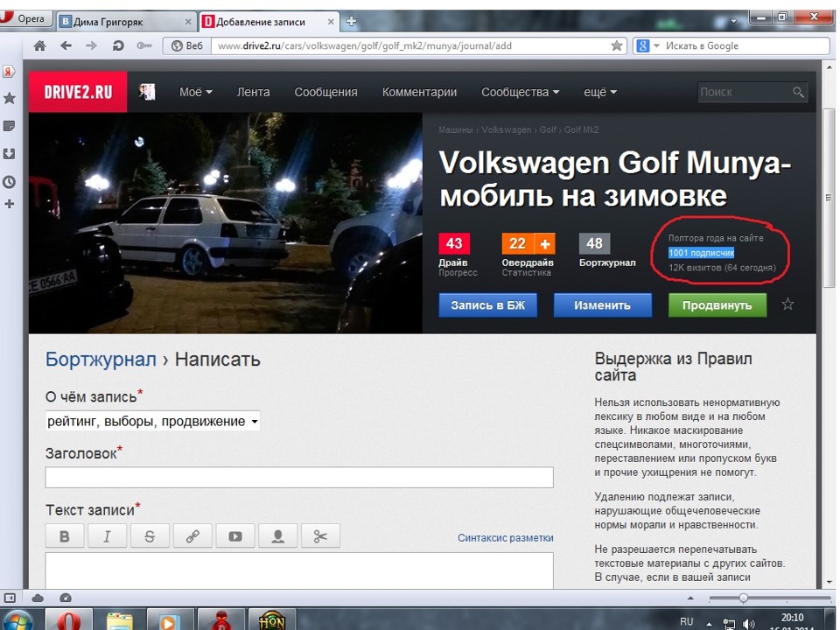Adjust the zoom slider in status bar

pos(743,598)
